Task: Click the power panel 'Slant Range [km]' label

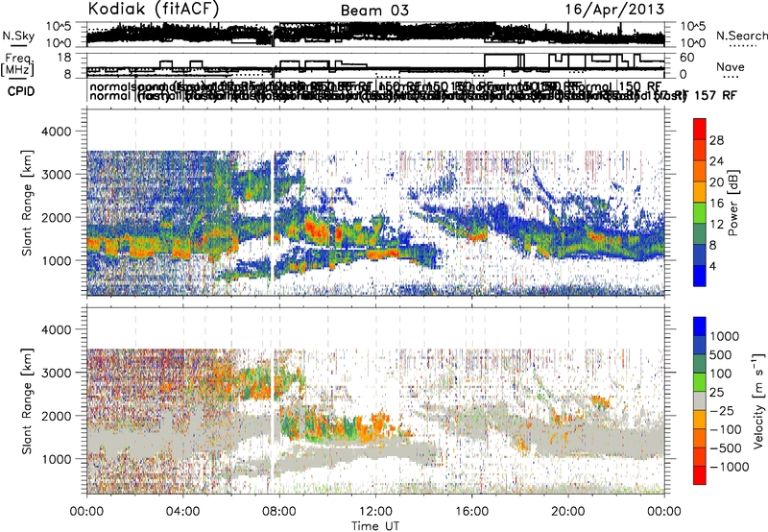Action: (x=28, y=203)
